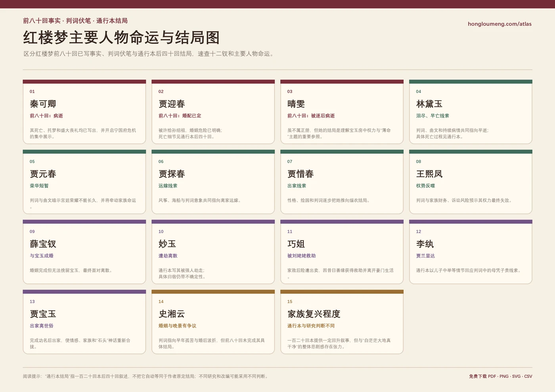The image size is (555, 392).
Task: Click 家族复兴程度 description about 白茫茫大地
Action: [339, 343]
